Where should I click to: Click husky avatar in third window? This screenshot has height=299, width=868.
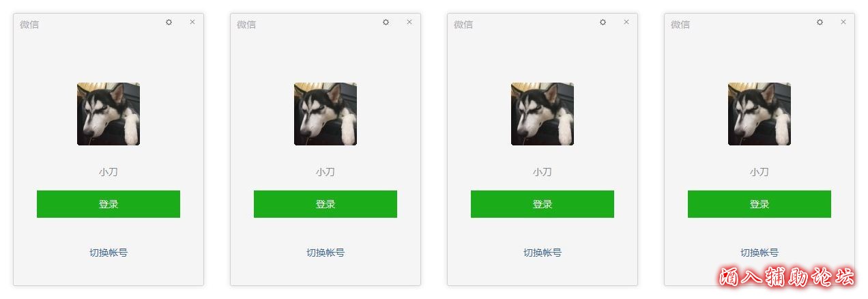click(x=542, y=114)
